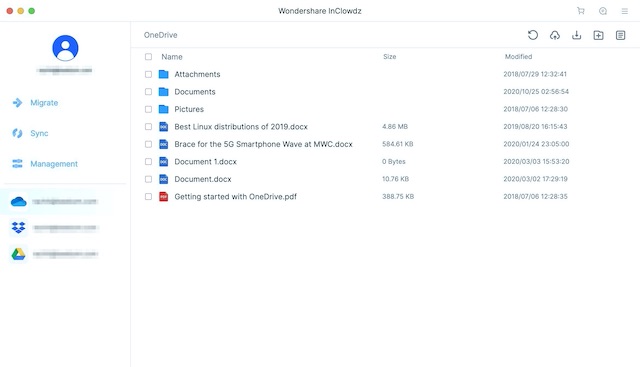Check the Pictures folder checkbox
This screenshot has height=367, width=640.
pyautogui.click(x=148, y=109)
